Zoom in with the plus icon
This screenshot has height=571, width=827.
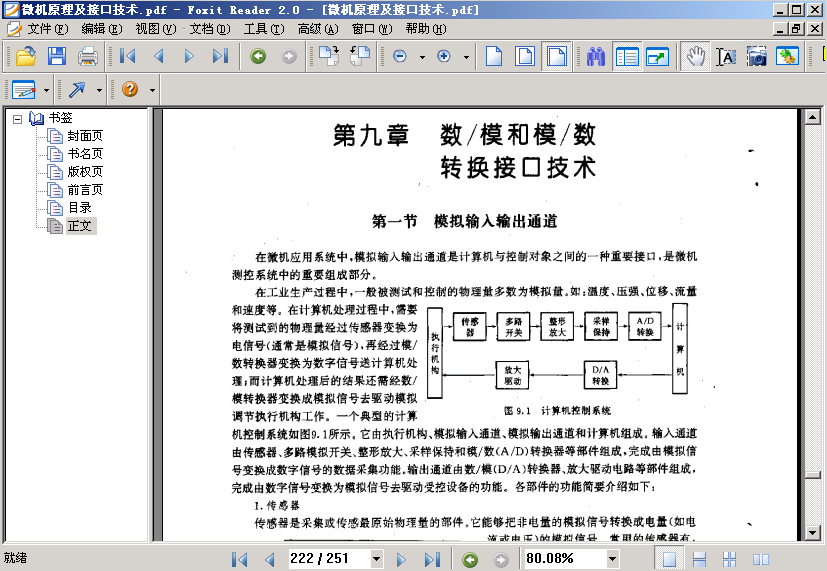coord(444,56)
